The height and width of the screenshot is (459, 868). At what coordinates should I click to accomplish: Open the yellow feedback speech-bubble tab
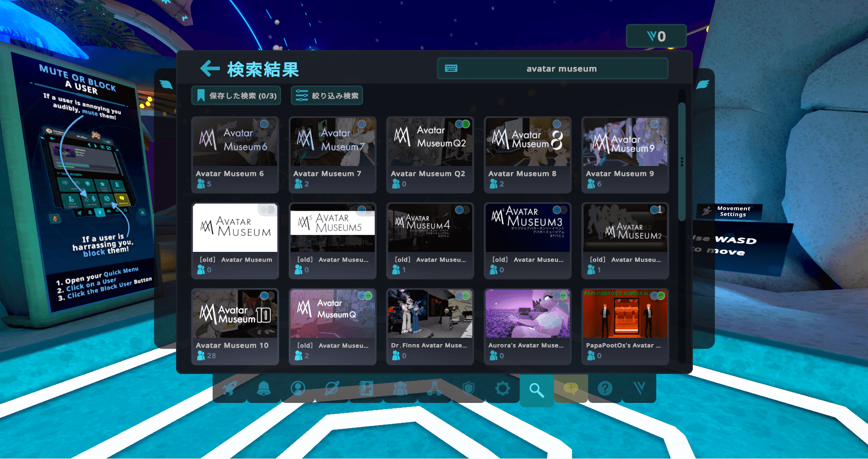coord(571,388)
